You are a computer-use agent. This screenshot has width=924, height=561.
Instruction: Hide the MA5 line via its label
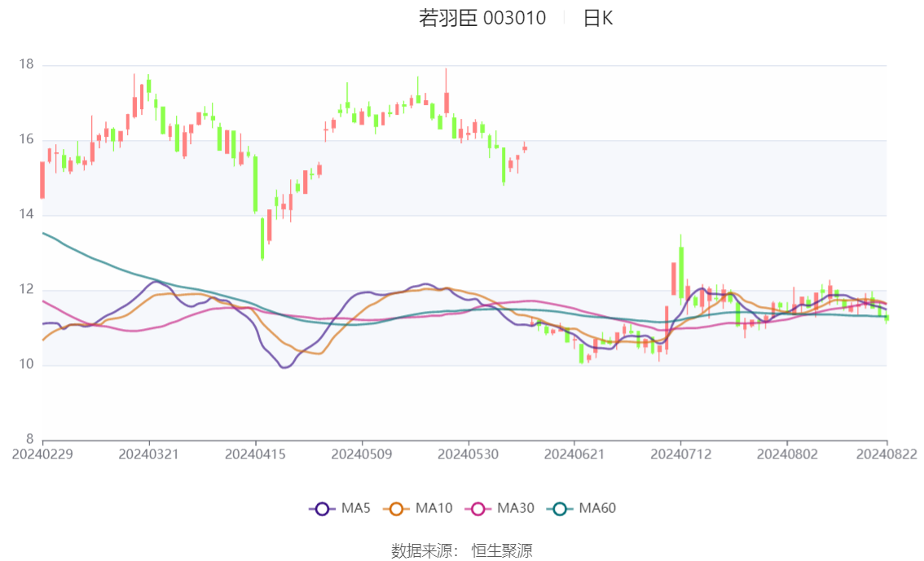[356, 508]
